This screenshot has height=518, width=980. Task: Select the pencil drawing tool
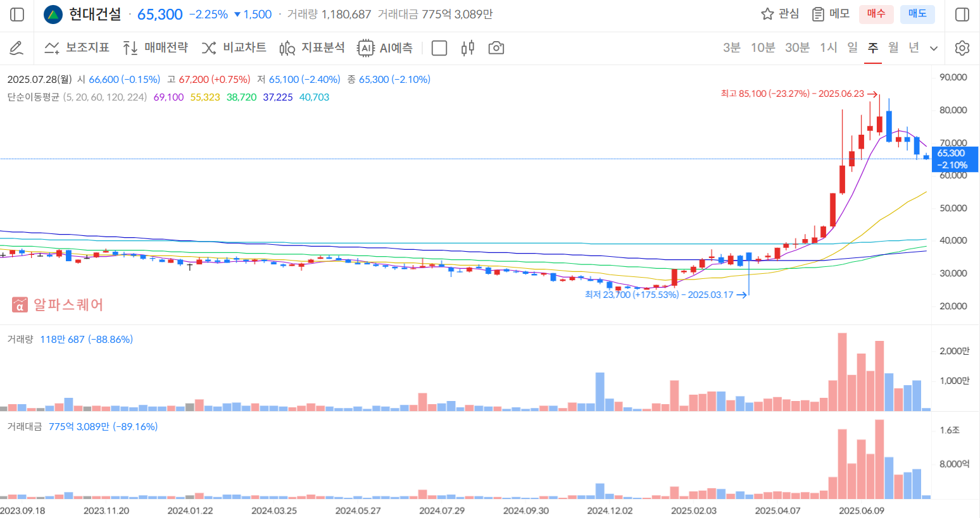point(16,48)
